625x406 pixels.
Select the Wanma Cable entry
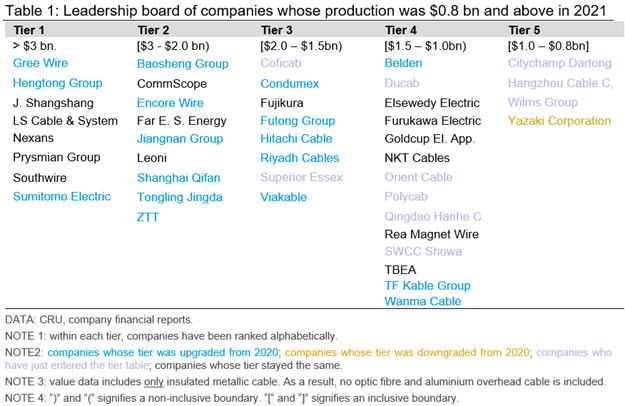(x=426, y=300)
